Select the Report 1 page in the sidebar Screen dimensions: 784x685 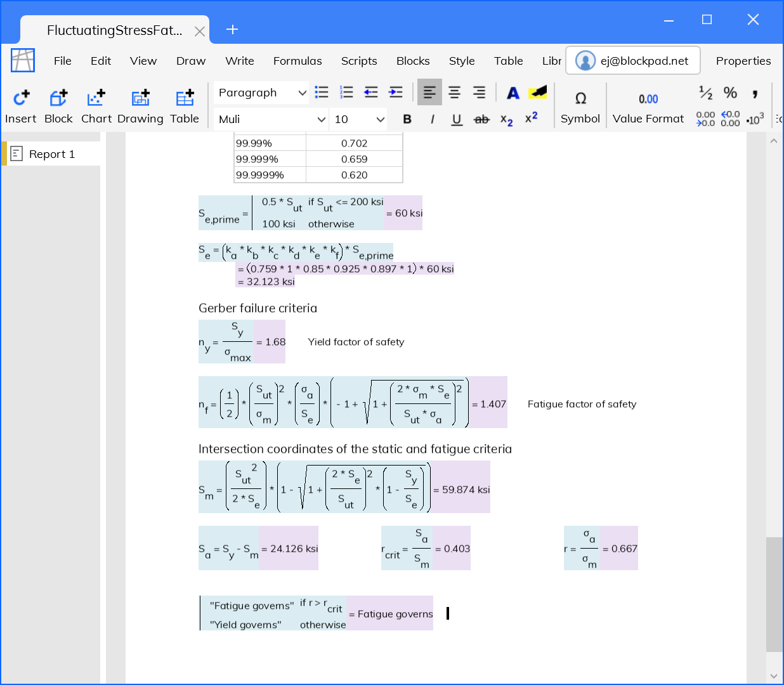click(x=53, y=153)
